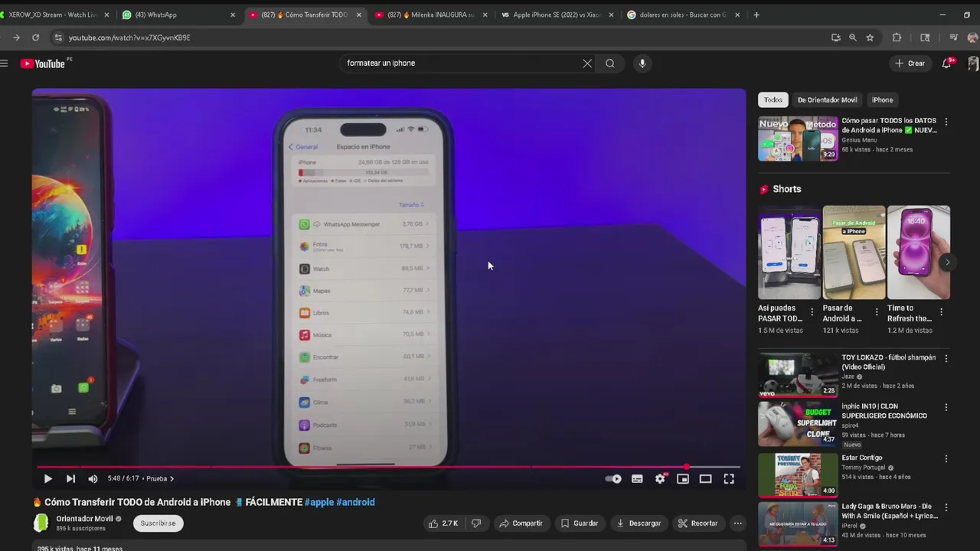
Task: Open notifications bell
Action: (947, 64)
